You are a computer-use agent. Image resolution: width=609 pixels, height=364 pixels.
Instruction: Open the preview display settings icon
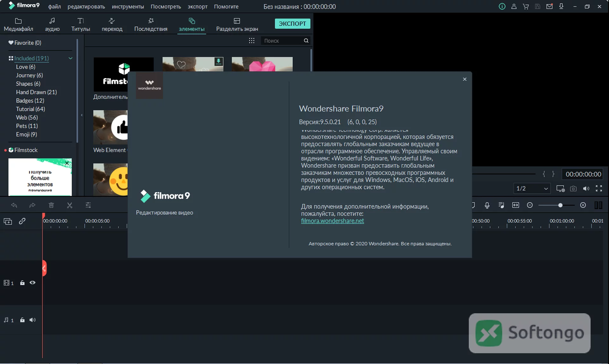[x=560, y=188]
